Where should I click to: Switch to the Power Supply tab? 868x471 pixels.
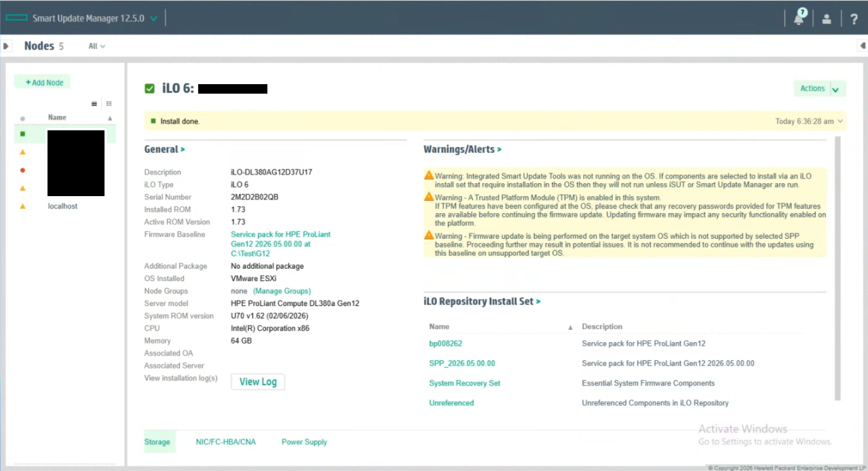(304, 442)
